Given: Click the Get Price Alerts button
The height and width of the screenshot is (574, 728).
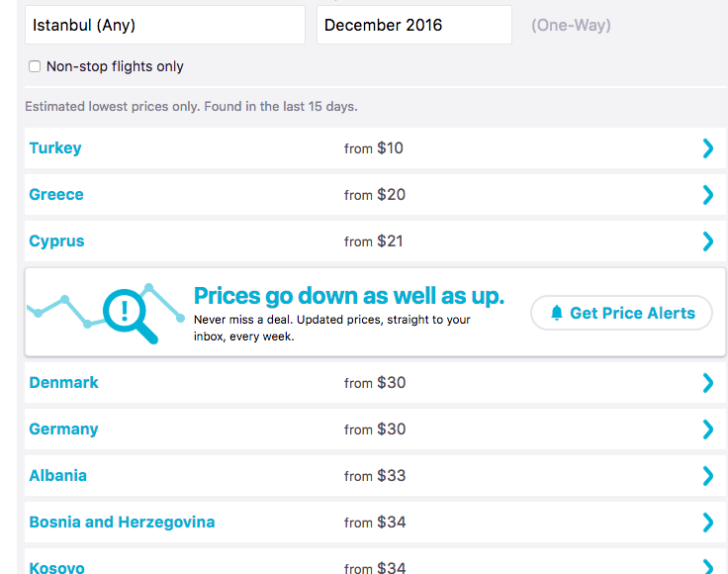Looking at the screenshot, I should 621,313.
